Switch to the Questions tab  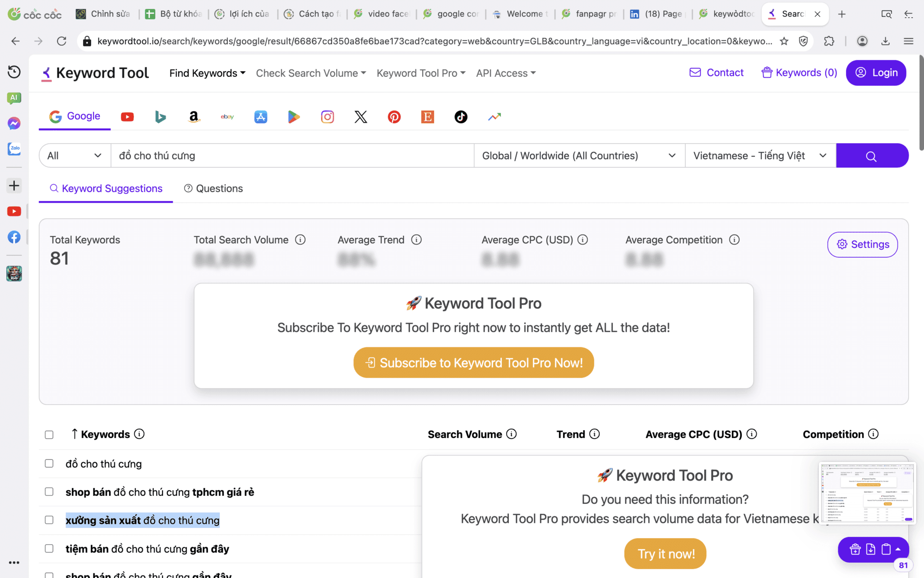click(213, 188)
